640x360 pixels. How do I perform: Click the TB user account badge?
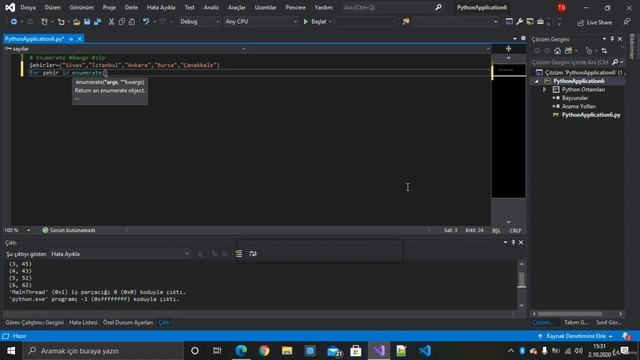coord(561,7)
